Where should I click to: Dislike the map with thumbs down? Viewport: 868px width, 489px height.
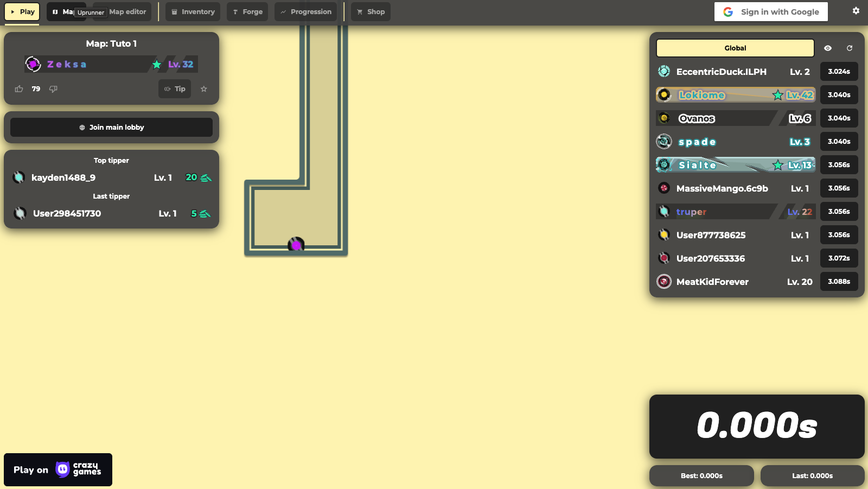coord(53,89)
